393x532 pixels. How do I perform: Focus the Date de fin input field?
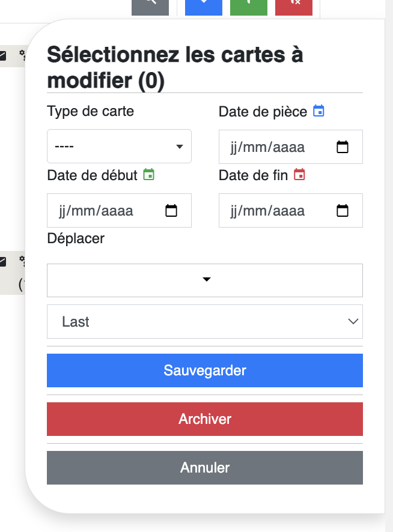pos(291,210)
